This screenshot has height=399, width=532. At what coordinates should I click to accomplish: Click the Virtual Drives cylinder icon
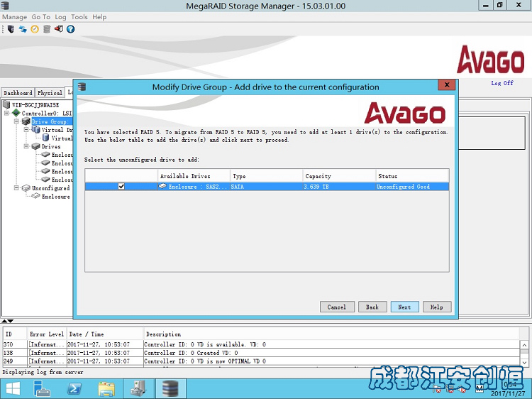point(35,129)
